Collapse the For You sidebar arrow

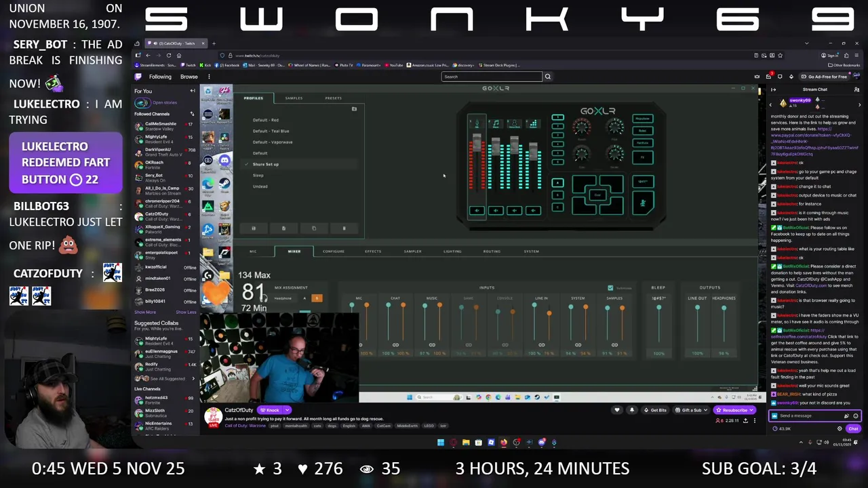click(193, 91)
